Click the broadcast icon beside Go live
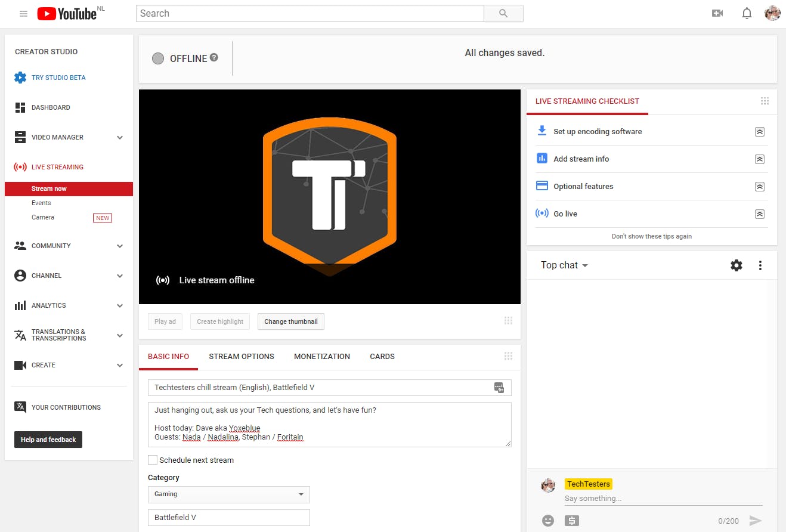786x532 pixels. coord(542,214)
